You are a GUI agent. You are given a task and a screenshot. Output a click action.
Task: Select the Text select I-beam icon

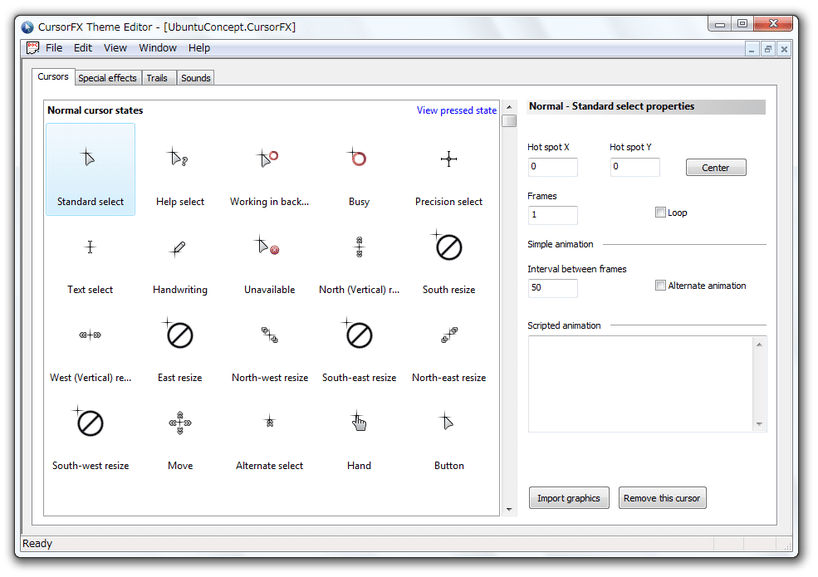pos(90,246)
